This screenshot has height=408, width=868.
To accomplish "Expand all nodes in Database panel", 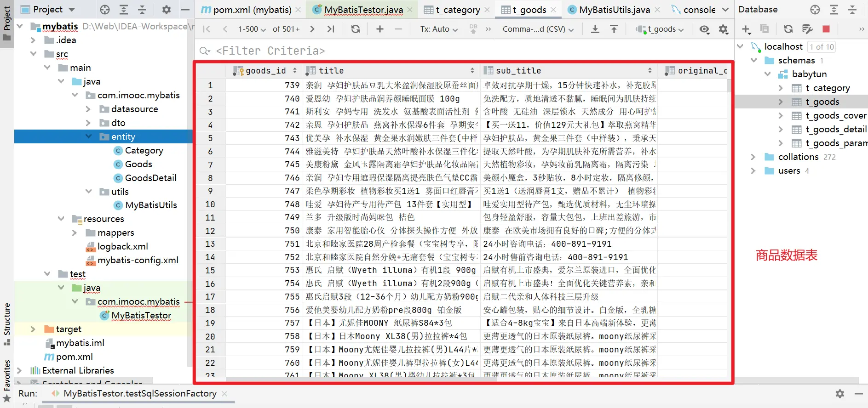I will pyautogui.click(x=834, y=10).
